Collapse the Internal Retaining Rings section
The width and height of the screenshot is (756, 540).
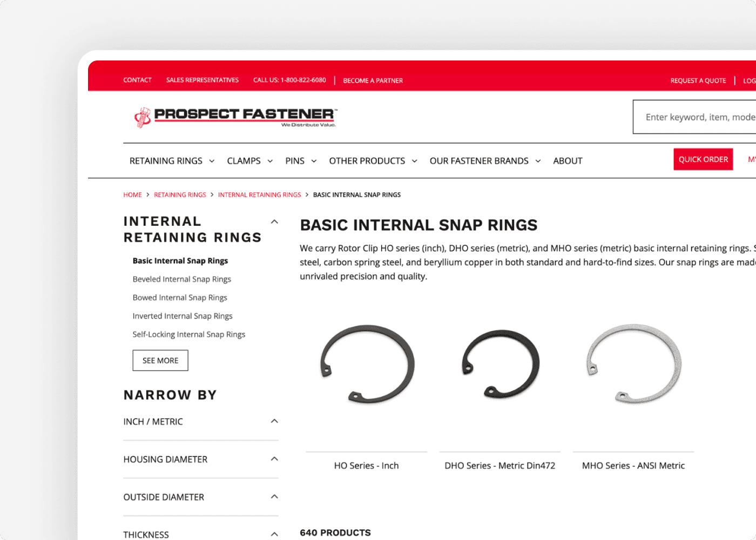click(274, 221)
